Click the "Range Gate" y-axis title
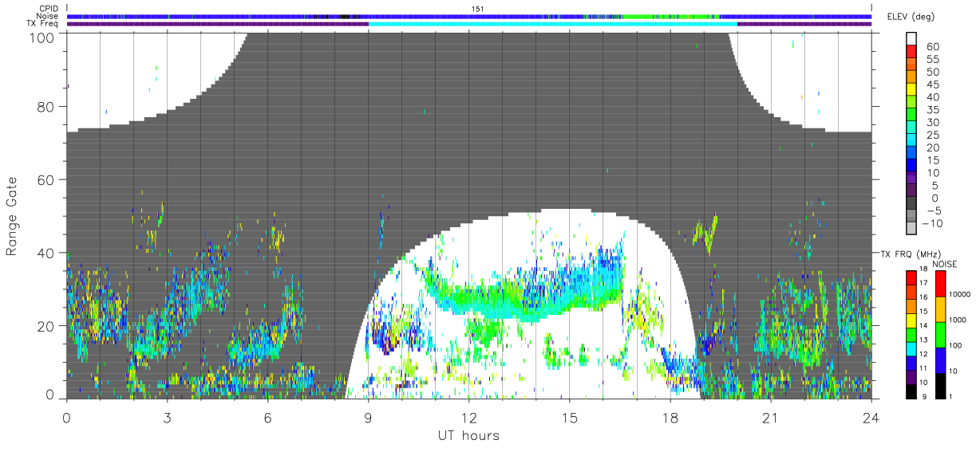 [13, 217]
